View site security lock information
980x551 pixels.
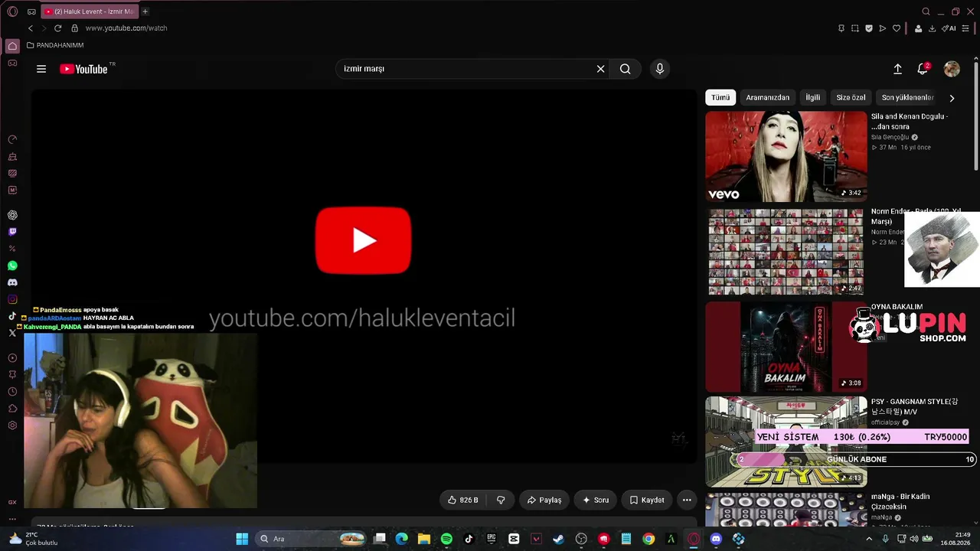click(74, 28)
